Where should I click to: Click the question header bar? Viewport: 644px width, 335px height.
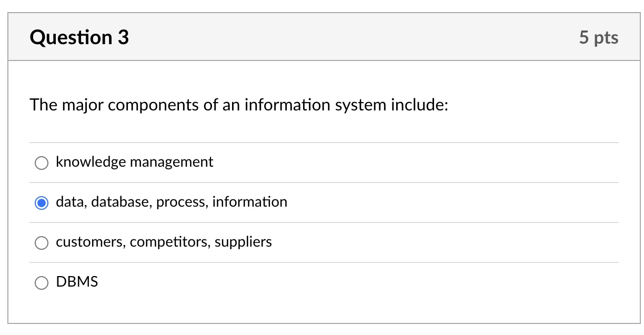click(x=322, y=36)
